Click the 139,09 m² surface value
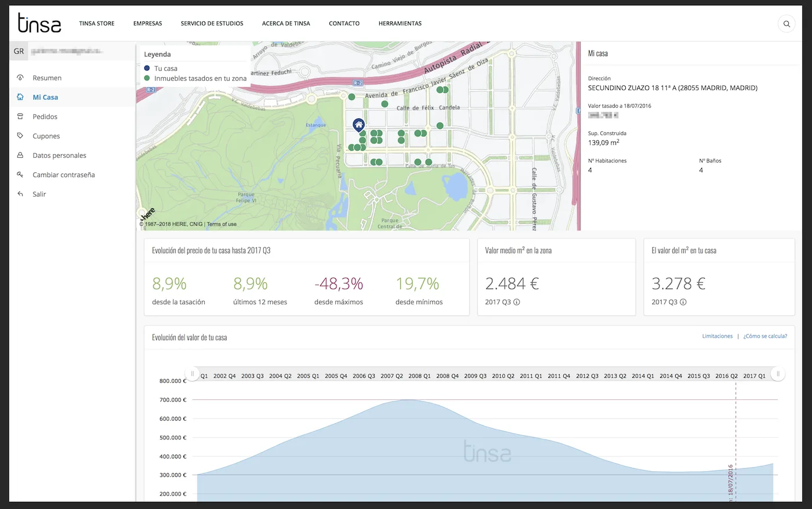Viewport: 812px width, 509px height. 604,142
